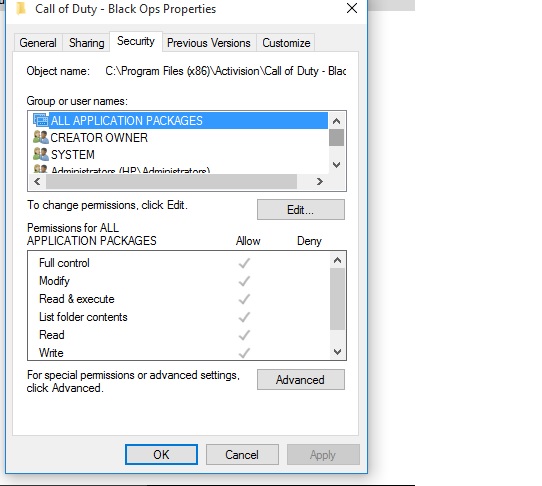
Task: Click the SYSTEM user icon
Action: pos(40,154)
